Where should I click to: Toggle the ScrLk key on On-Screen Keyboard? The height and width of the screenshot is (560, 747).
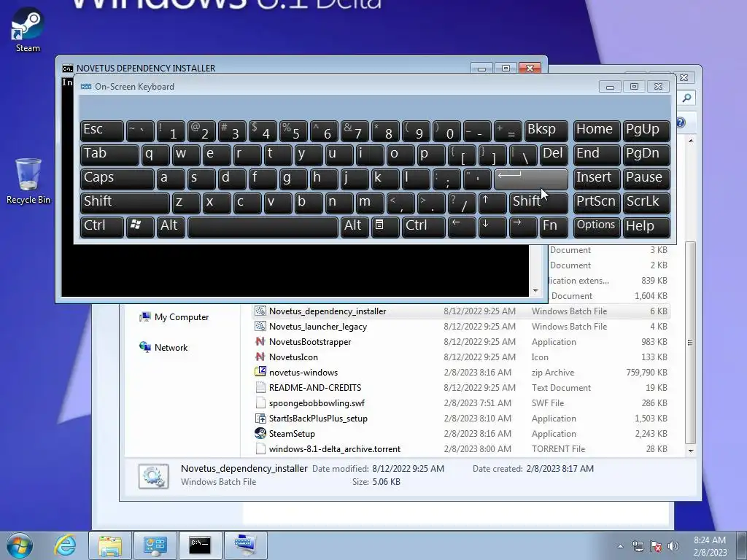pos(646,203)
